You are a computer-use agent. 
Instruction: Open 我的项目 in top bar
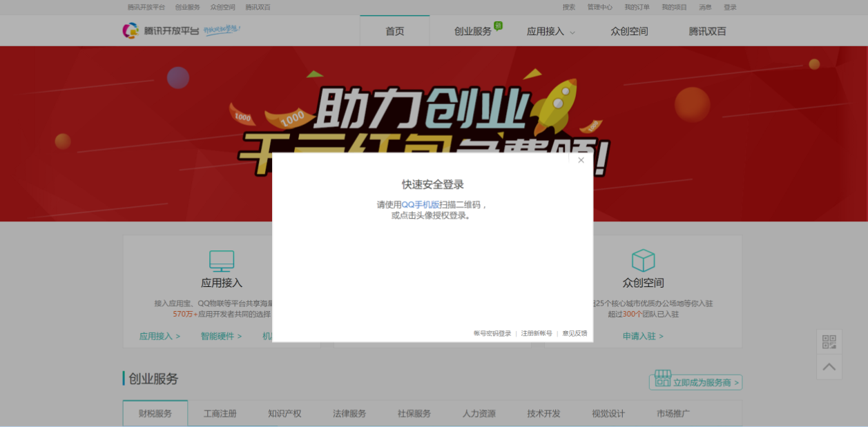[675, 7]
